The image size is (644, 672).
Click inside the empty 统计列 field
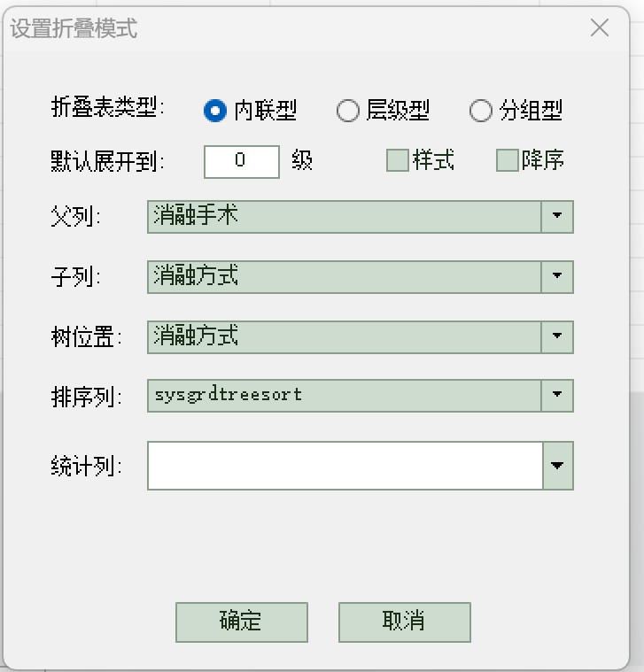tap(345, 466)
